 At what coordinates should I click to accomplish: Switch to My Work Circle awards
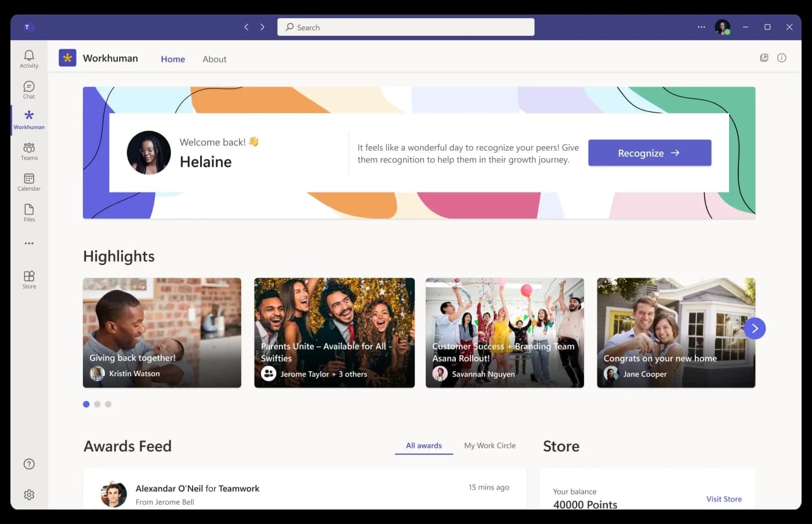tap(490, 445)
